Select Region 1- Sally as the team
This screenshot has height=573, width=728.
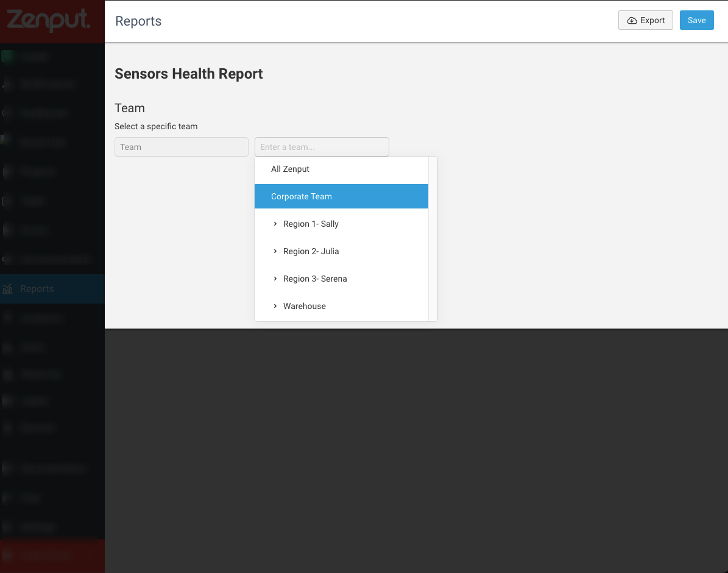point(311,224)
